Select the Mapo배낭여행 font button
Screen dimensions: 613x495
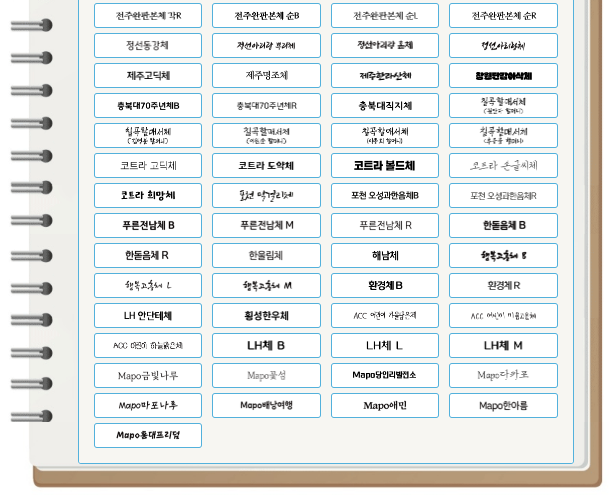pos(266,405)
